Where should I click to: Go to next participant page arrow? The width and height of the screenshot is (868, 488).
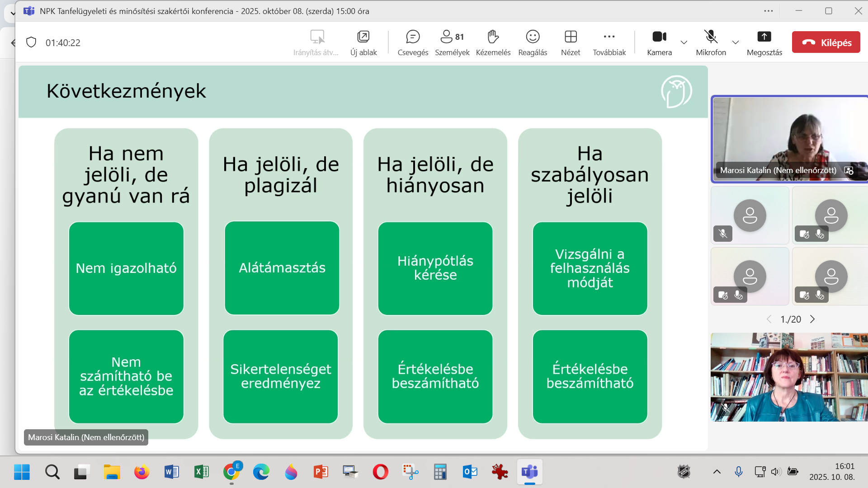coord(812,319)
